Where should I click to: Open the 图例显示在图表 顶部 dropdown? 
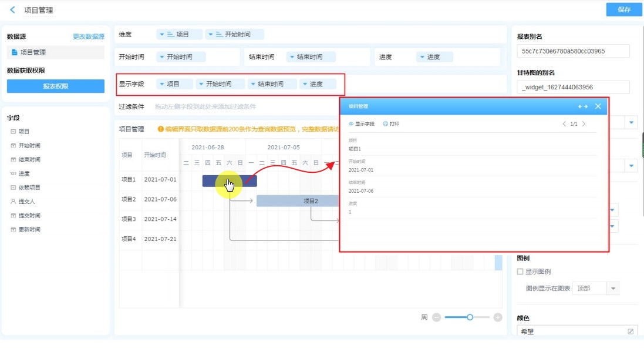(x=613, y=289)
